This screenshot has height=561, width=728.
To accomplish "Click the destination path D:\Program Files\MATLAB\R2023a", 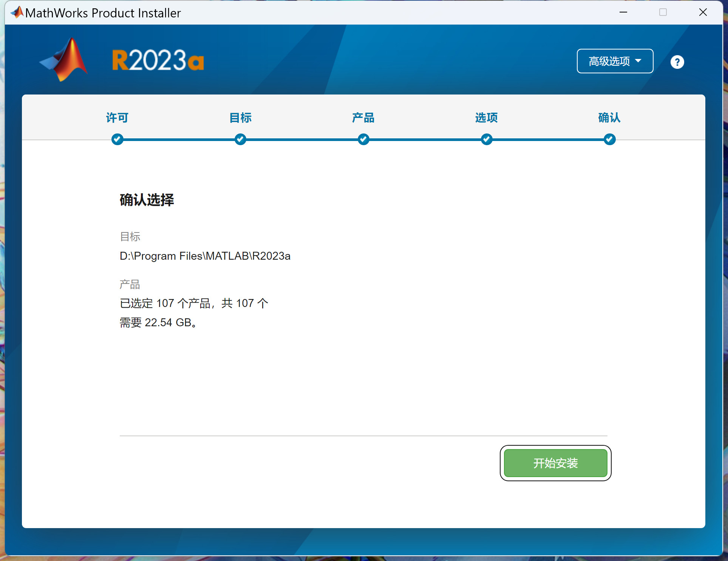I will (205, 256).
